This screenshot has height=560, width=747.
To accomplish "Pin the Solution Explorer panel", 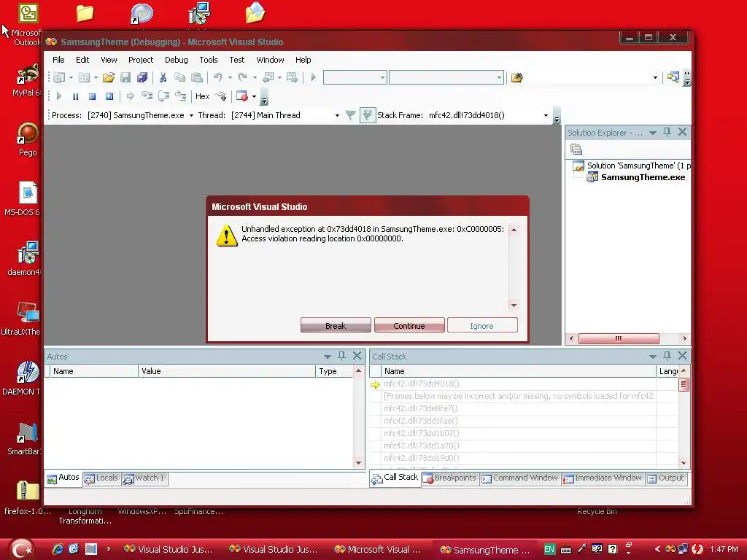I will pyautogui.click(x=667, y=132).
